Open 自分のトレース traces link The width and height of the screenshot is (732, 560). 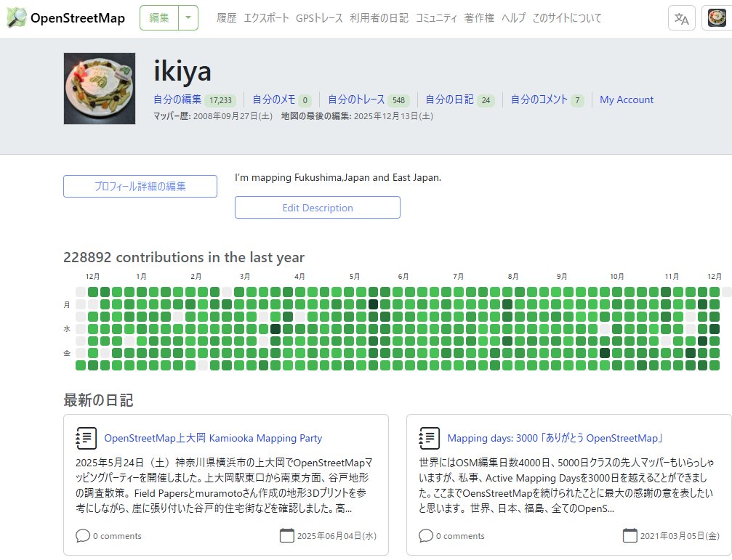(x=356, y=100)
